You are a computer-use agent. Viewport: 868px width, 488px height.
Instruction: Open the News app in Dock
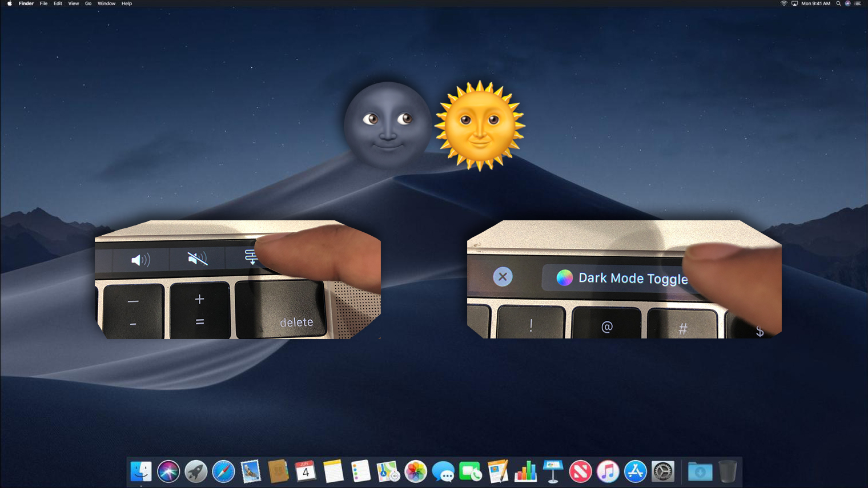pyautogui.click(x=580, y=472)
